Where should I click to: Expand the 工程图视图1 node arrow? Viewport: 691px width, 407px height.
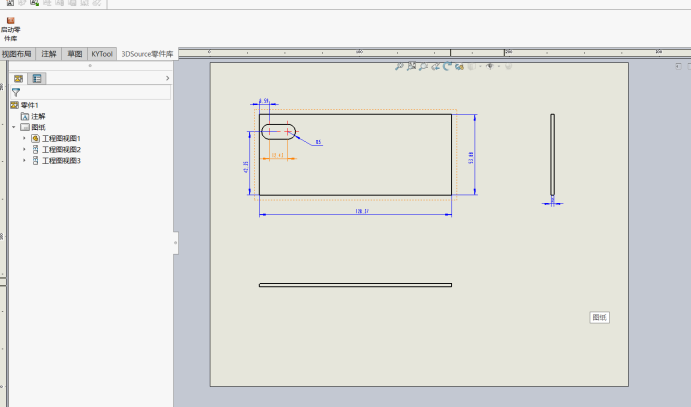coord(24,138)
